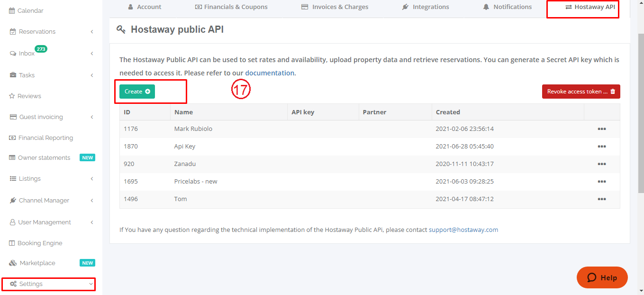Image resolution: width=644 pixels, height=295 pixels.
Task: Click the Listings list icon
Action: point(13,178)
